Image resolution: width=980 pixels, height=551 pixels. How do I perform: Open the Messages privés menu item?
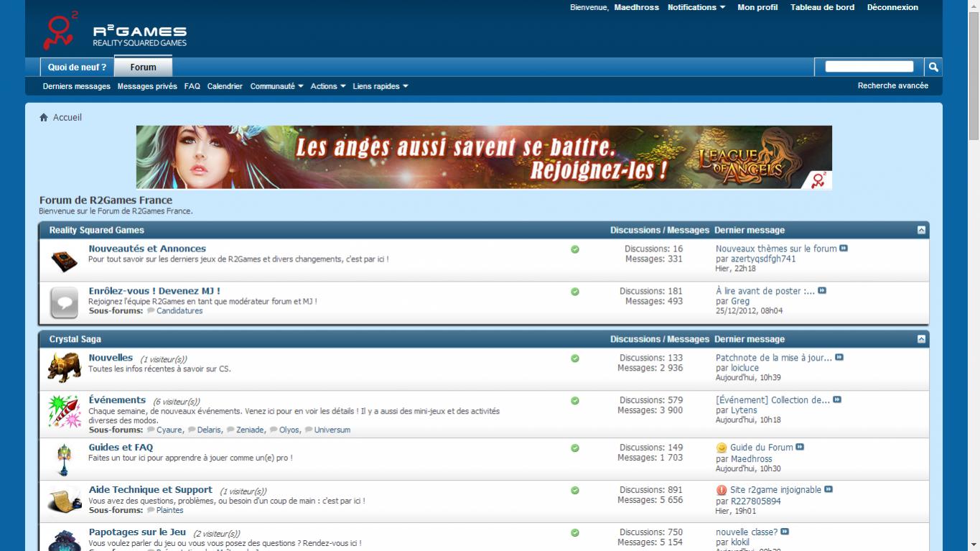(x=147, y=86)
